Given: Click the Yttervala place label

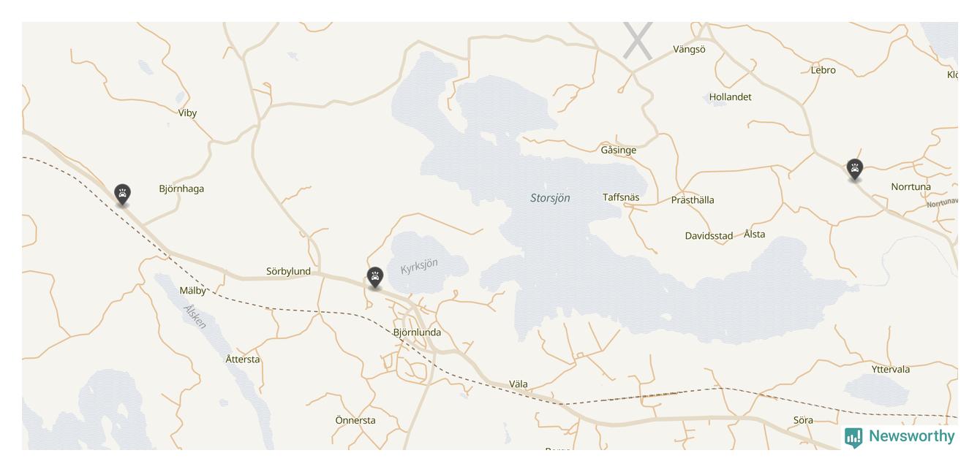Looking at the screenshot, I should coord(891,370).
